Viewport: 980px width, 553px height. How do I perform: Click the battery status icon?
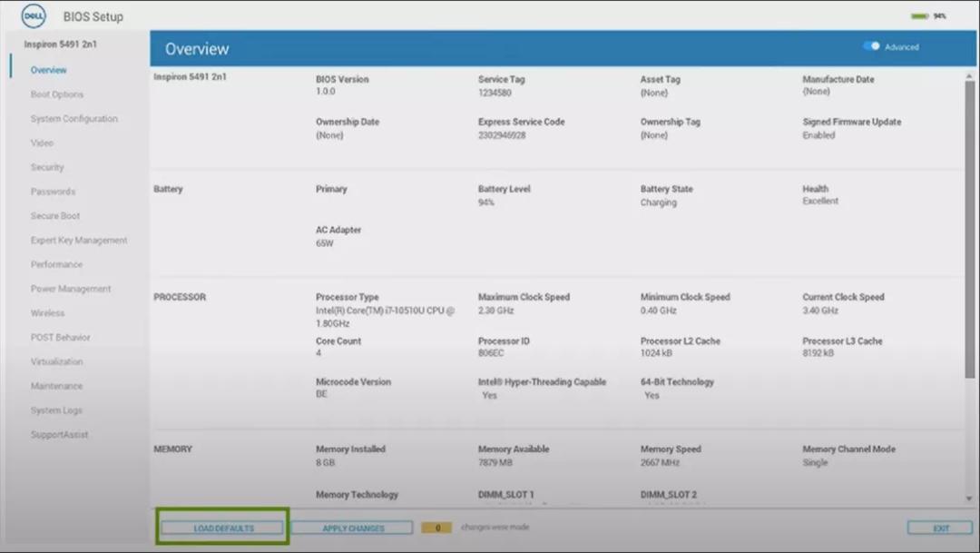click(x=920, y=16)
